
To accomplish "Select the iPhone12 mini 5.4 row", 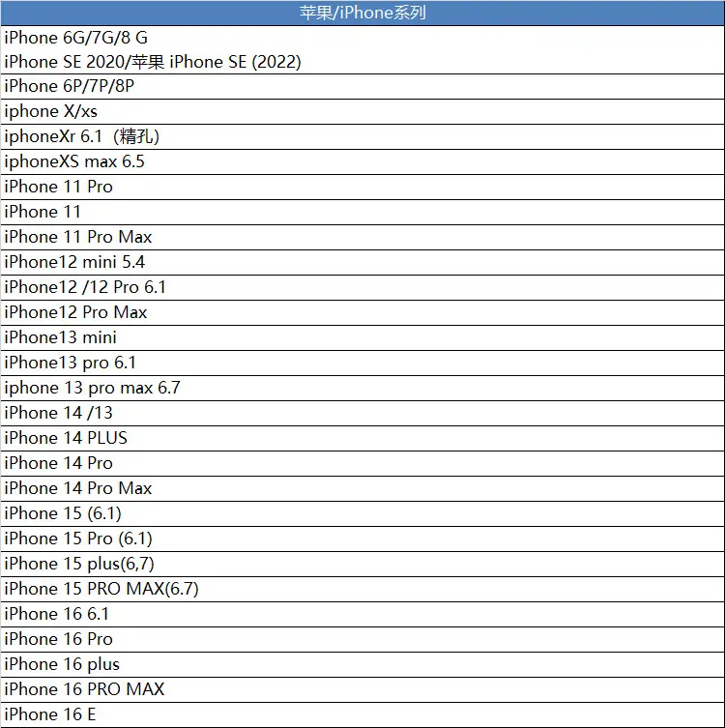I will [362, 262].
